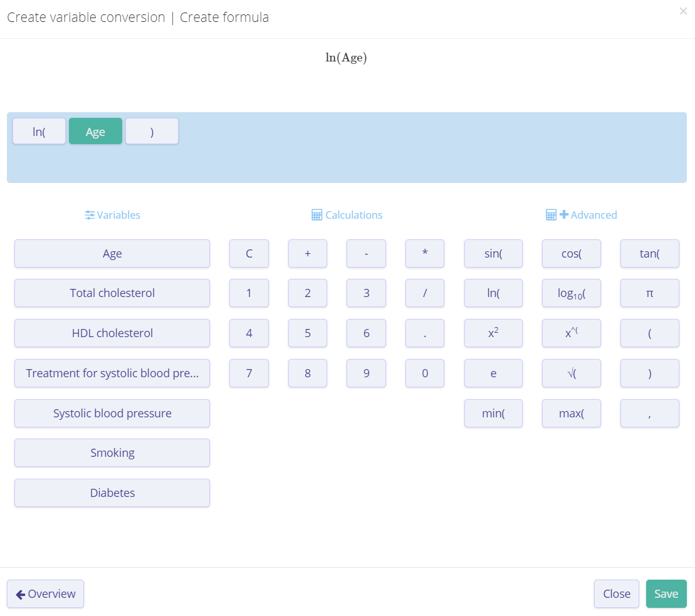
Task: Insert the square root function
Action: (x=571, y=373)
